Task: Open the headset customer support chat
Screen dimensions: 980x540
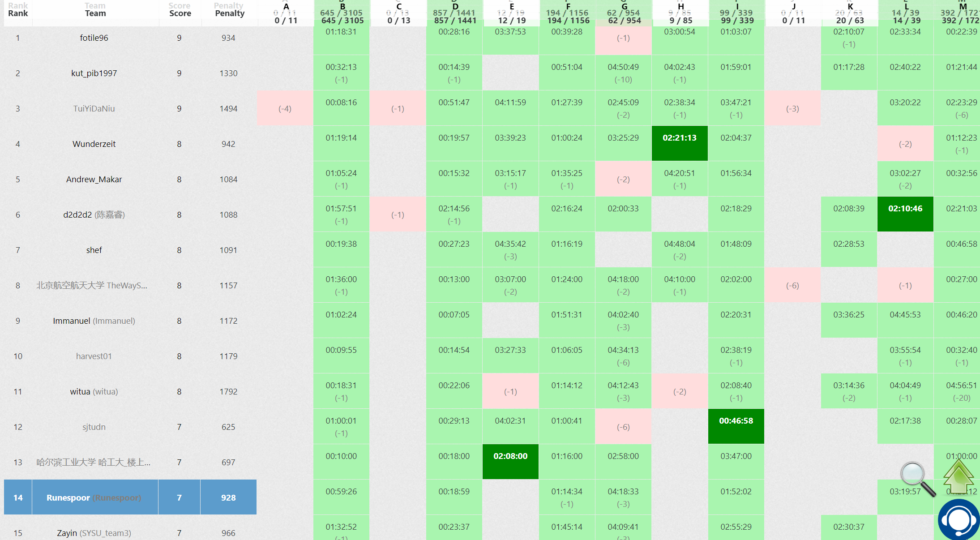Action: [959, 519]
